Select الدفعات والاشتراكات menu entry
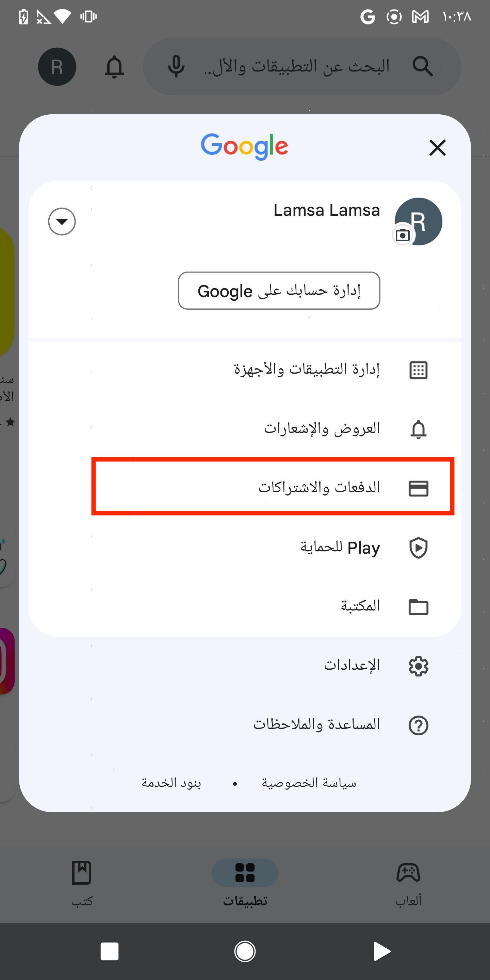Image resolution: width=490 pixels, height=980 pixels. [319, 487]
